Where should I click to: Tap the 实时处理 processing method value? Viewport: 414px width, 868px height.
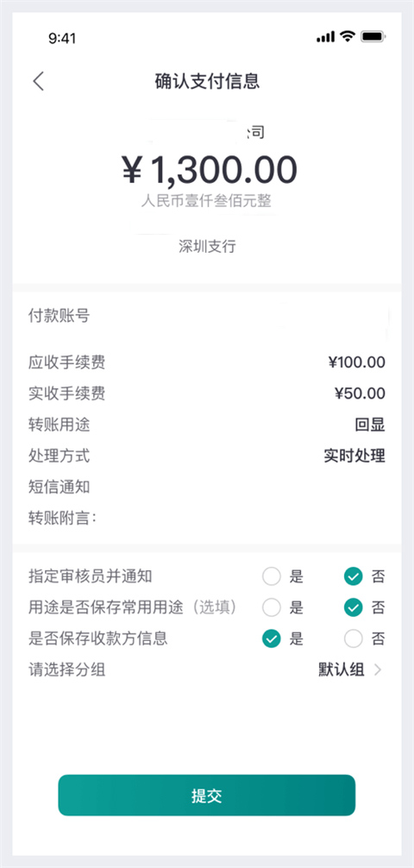point(354,456)
